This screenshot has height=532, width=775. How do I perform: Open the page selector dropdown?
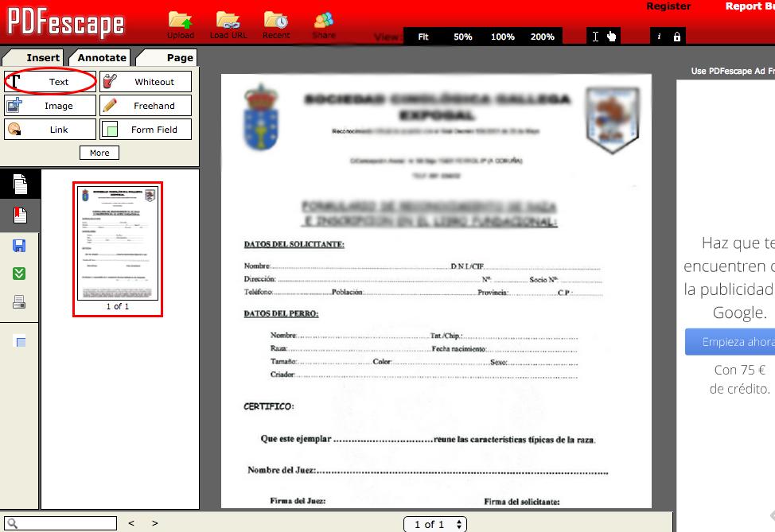(435, 524)
